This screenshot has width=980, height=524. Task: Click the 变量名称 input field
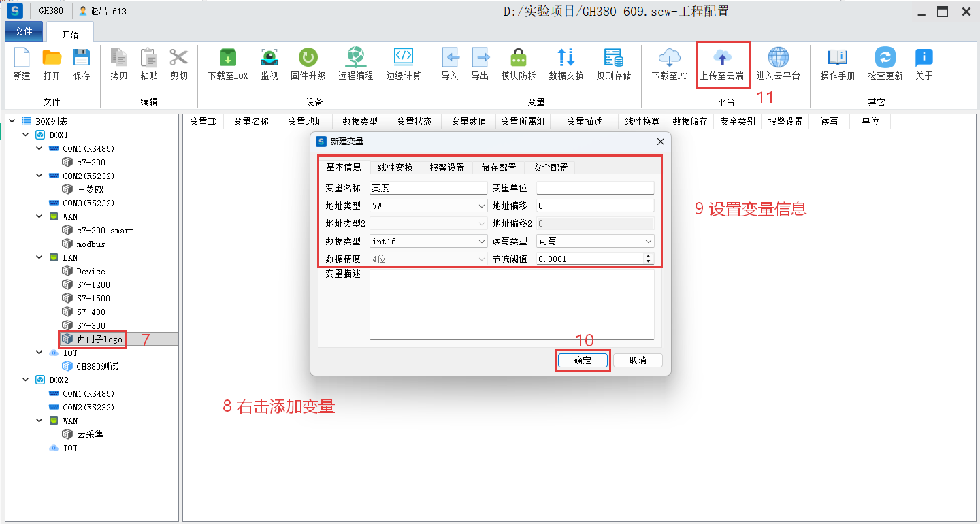(x=429, y=188)
